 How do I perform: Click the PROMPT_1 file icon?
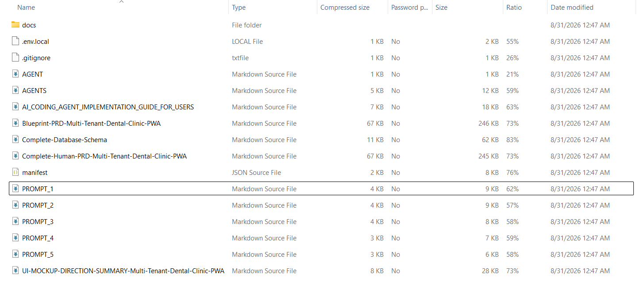coord(15,189)
